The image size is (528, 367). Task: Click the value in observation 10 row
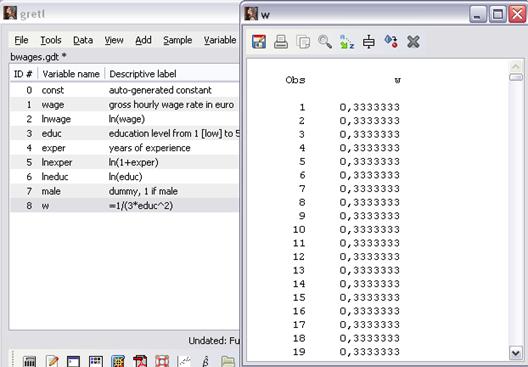(369, 229)
